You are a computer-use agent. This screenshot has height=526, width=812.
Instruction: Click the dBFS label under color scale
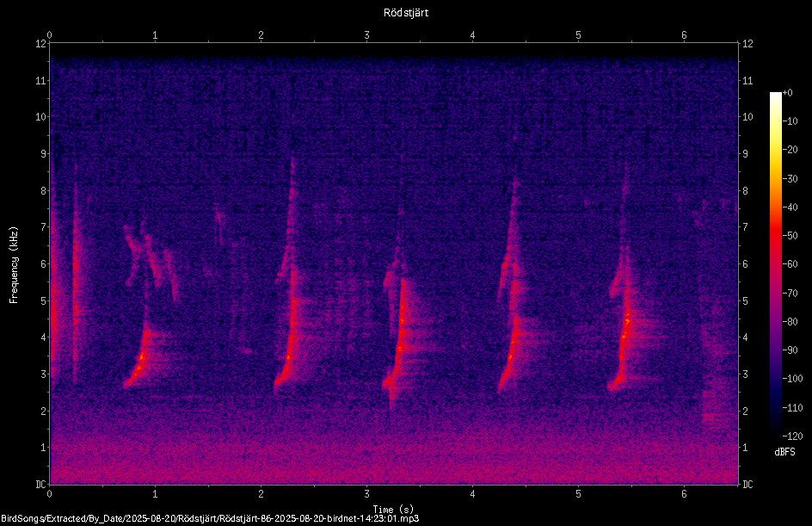[x=784, y=452]
